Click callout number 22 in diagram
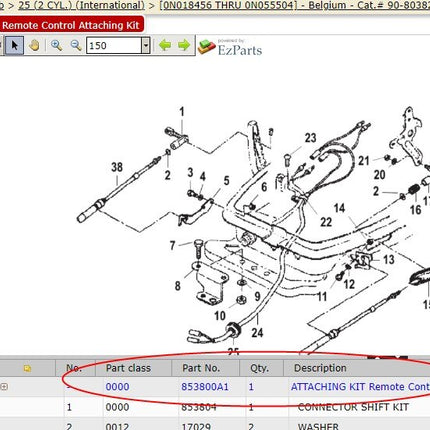 point(326,222)
